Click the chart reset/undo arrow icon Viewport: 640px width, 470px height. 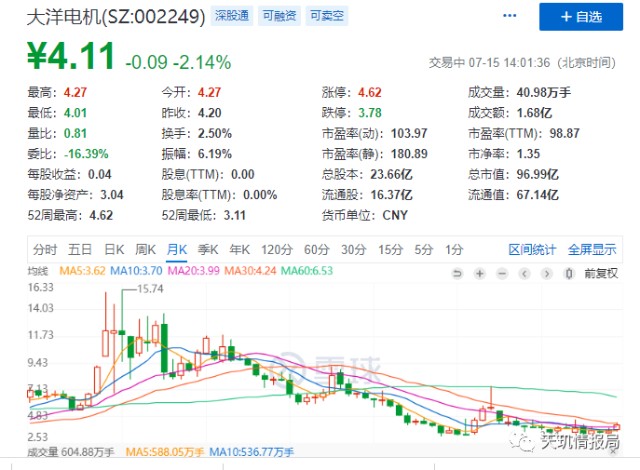[x=458, y=273]
